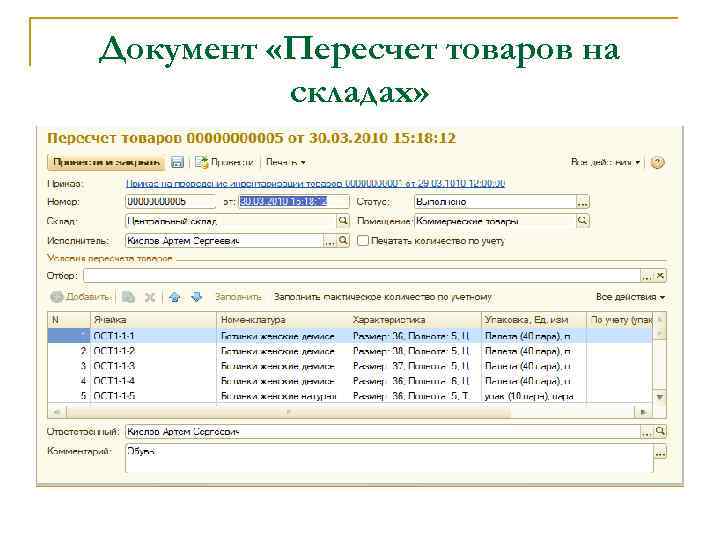Click Помещение field with Коммерческие товары
Screen dimensions: 720x540
point(495,221)
